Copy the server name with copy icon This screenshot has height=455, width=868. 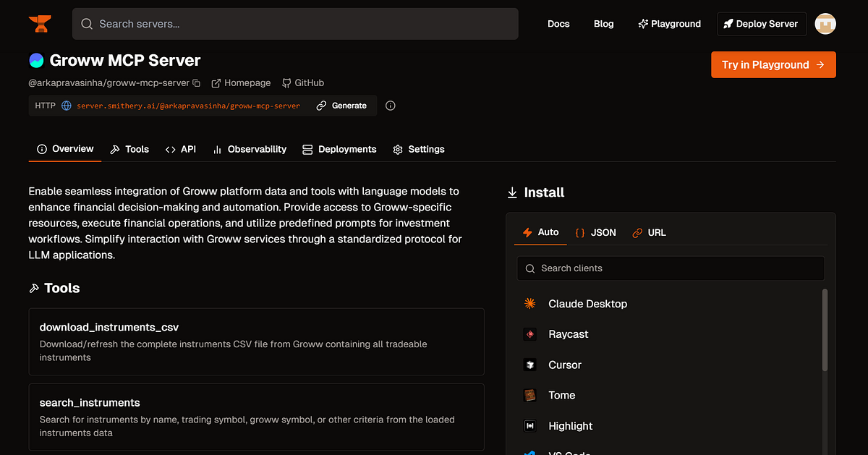tap(196, 83)
